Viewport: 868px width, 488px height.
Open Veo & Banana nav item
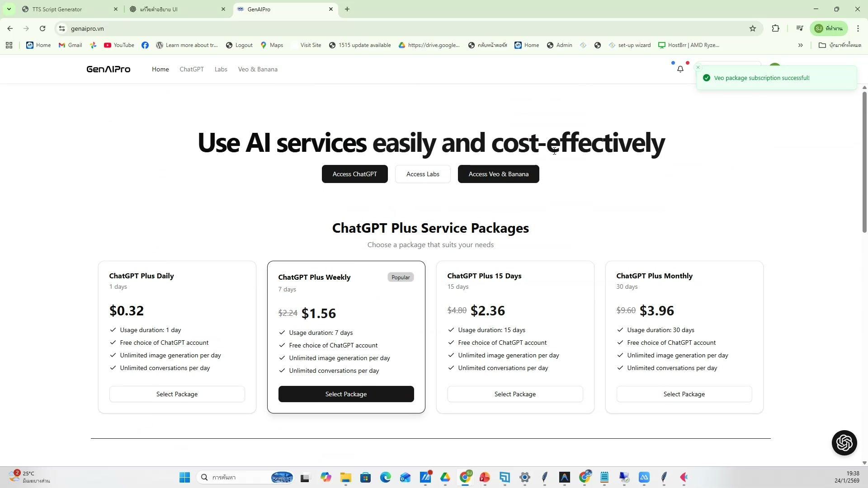[x=258, y=69]
